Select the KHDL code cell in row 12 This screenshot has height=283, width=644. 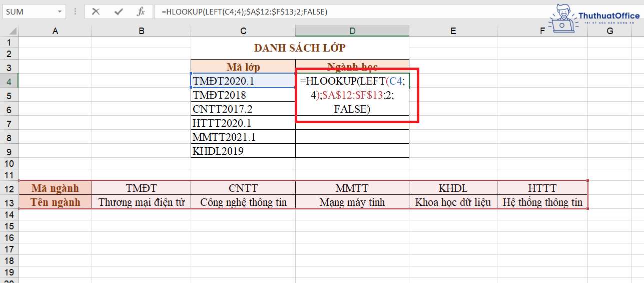pyautogui.click(x=453, y=188)
